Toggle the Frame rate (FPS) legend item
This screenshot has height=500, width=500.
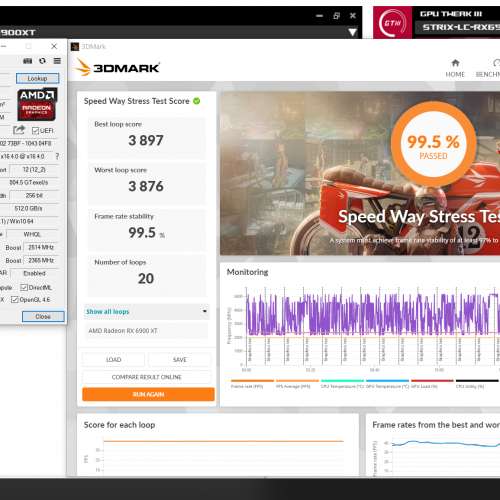tap(252, 384)
